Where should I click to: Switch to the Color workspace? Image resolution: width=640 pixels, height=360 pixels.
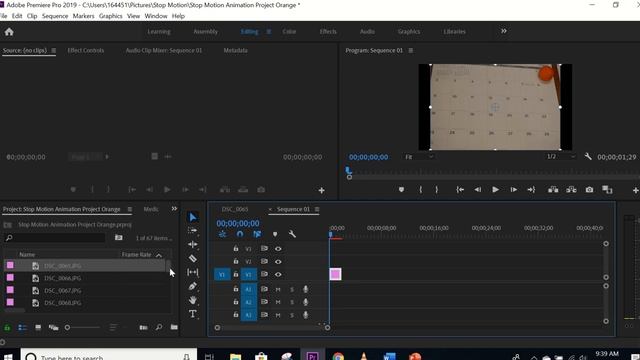[289, 31]
